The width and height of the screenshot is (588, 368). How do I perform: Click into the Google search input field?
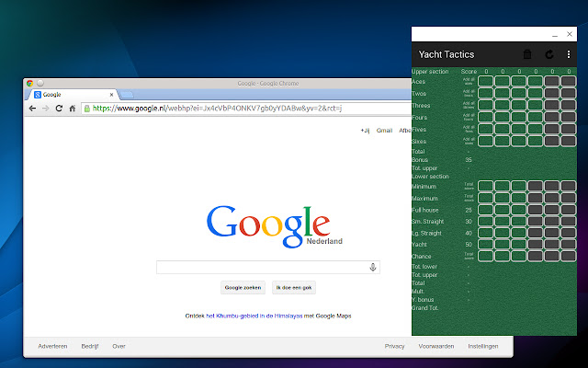pyautogui.click(x=263, y=267)
